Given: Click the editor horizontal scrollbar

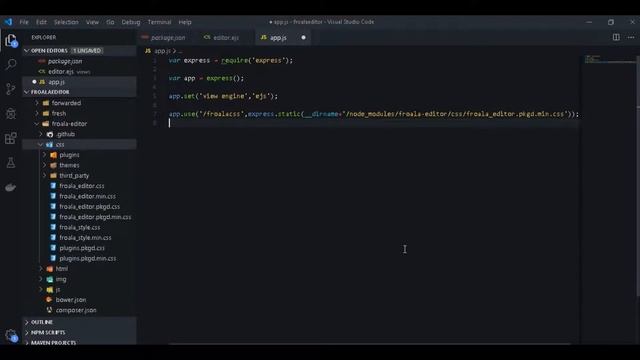Looking at the screenshot, I should [x=369, y=344].
